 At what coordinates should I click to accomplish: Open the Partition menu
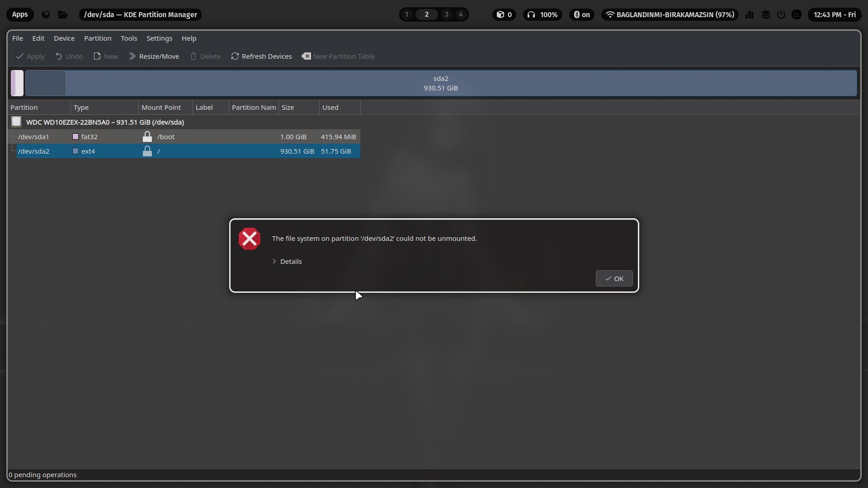click(x=98, y=38)
